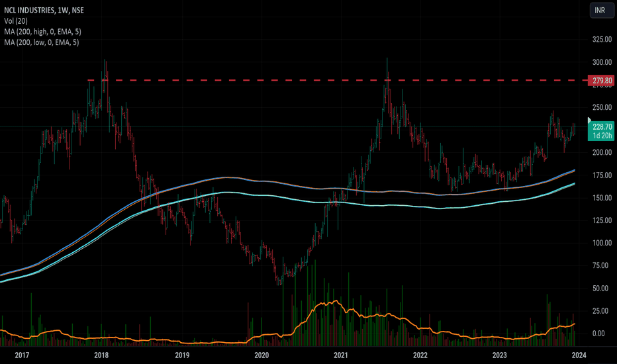
Task: Click the 2017 time axis label
Action: (x=22, y=355)
